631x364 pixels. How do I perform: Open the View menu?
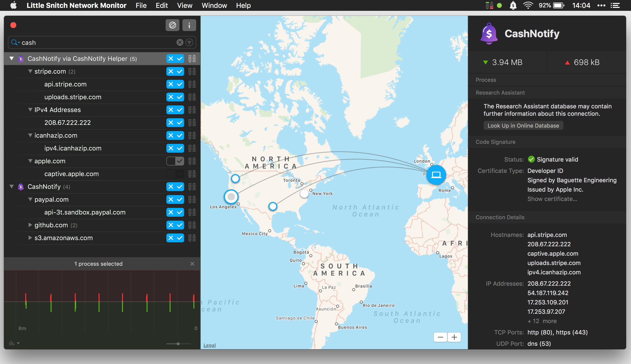click(185, 5)
